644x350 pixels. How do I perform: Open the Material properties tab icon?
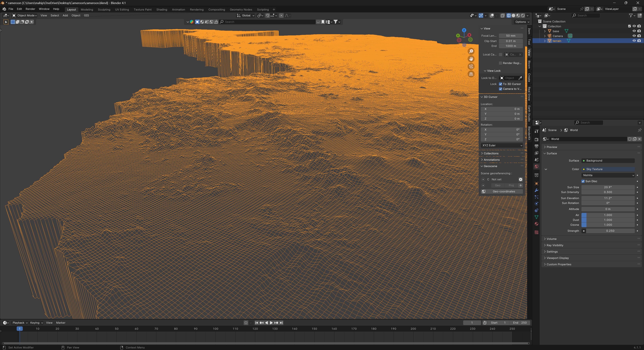tap(536, 224)
